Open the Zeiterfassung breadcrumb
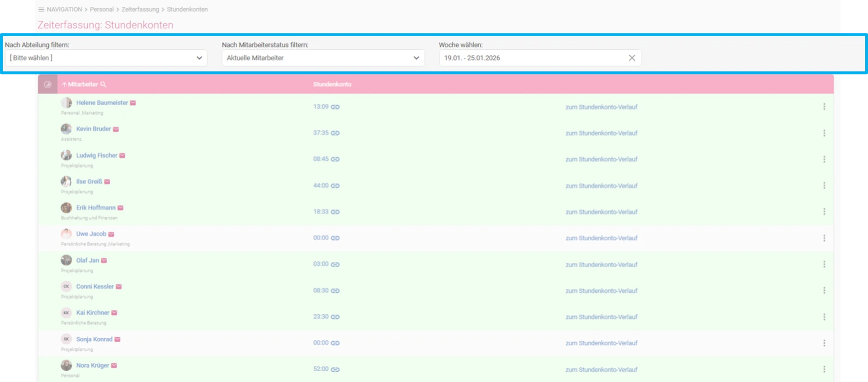 (x=140, y=9)
